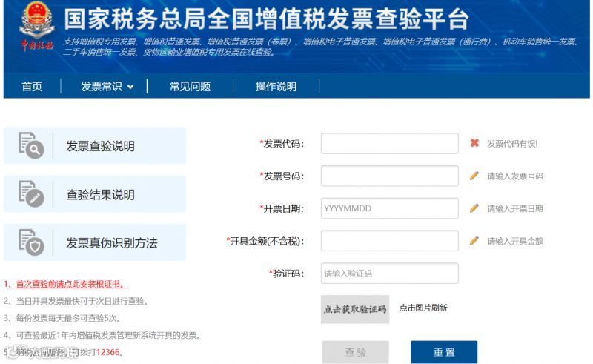This screenshot has height=364, width=593.
Task: Open the 操作说明 menu item
Action: point(276,86)
